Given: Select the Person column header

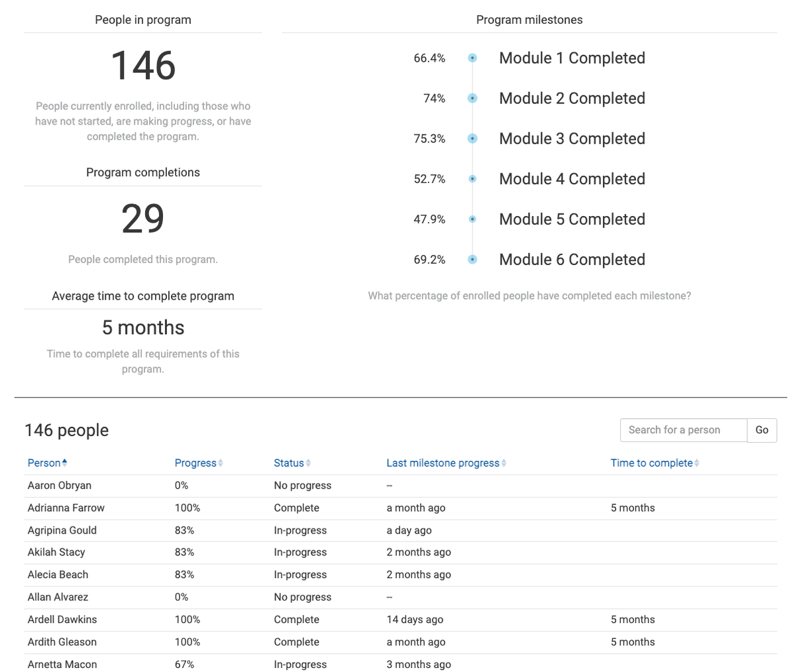Looking at the screenshot, I should [x=44, y=463].
